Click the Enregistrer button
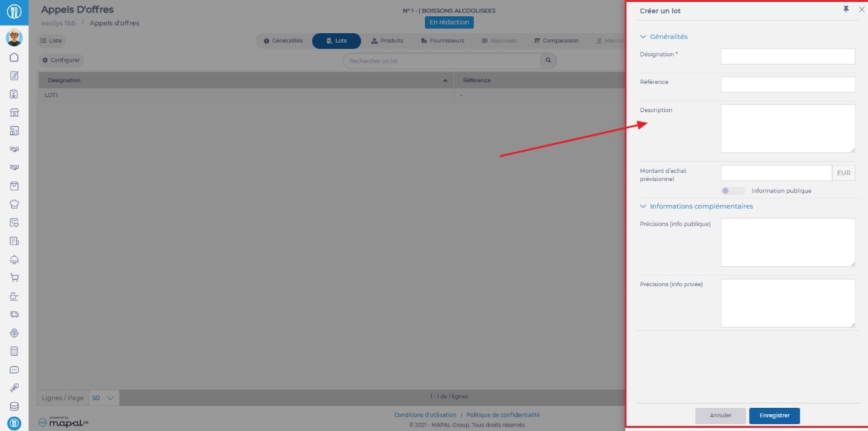The image size is (868, 431). click(x=774, y=415)
